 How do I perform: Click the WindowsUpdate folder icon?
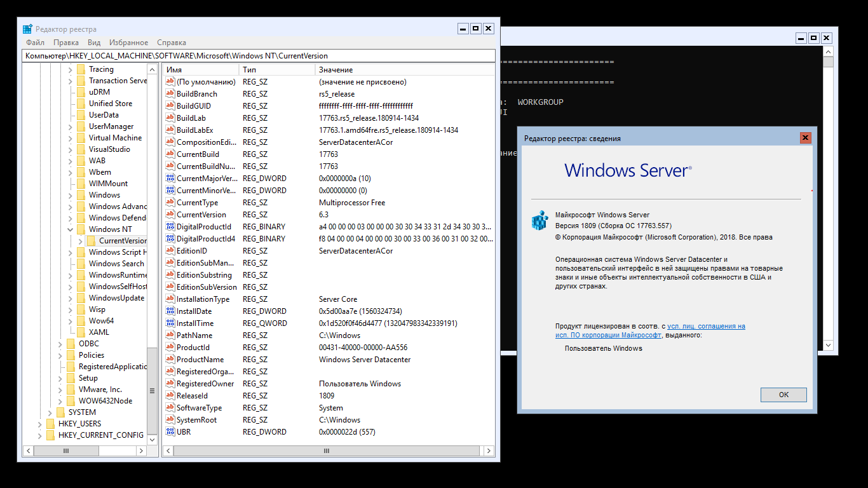pos(81,298)
